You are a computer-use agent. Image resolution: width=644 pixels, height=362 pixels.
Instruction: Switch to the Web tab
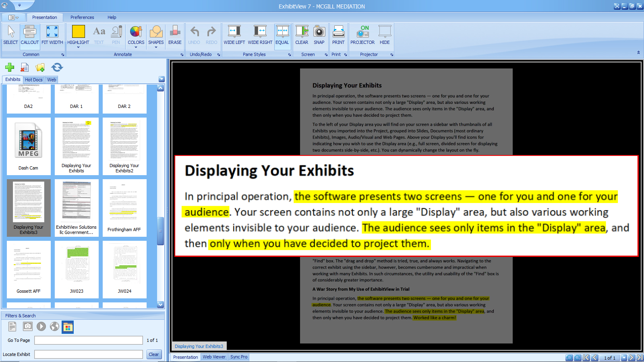click(52, 80)
